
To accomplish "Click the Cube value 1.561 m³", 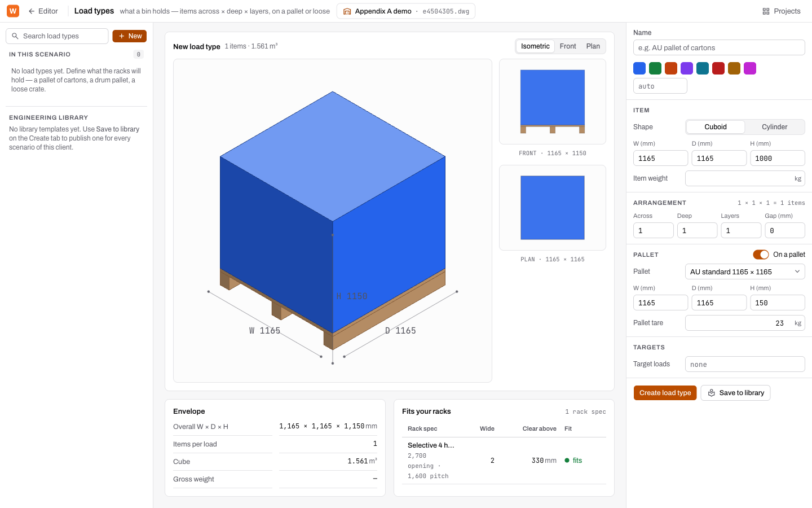I will (x=362, y=461).
